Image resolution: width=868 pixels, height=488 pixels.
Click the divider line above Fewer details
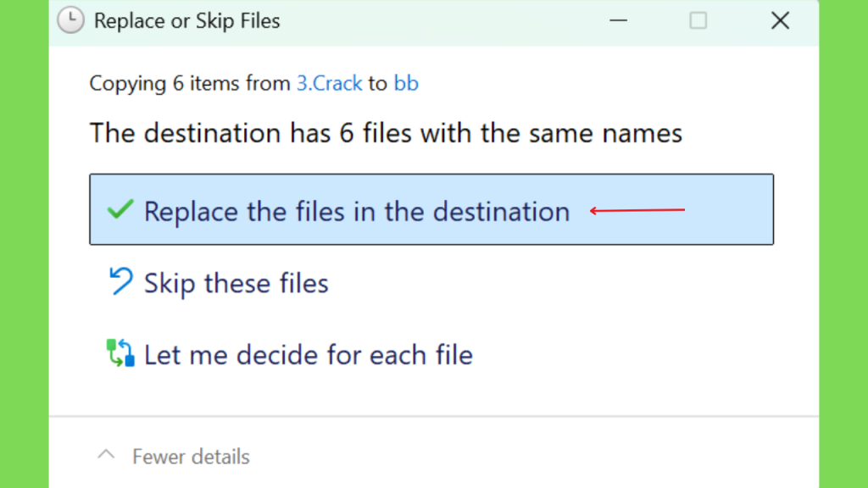point(434,416)
